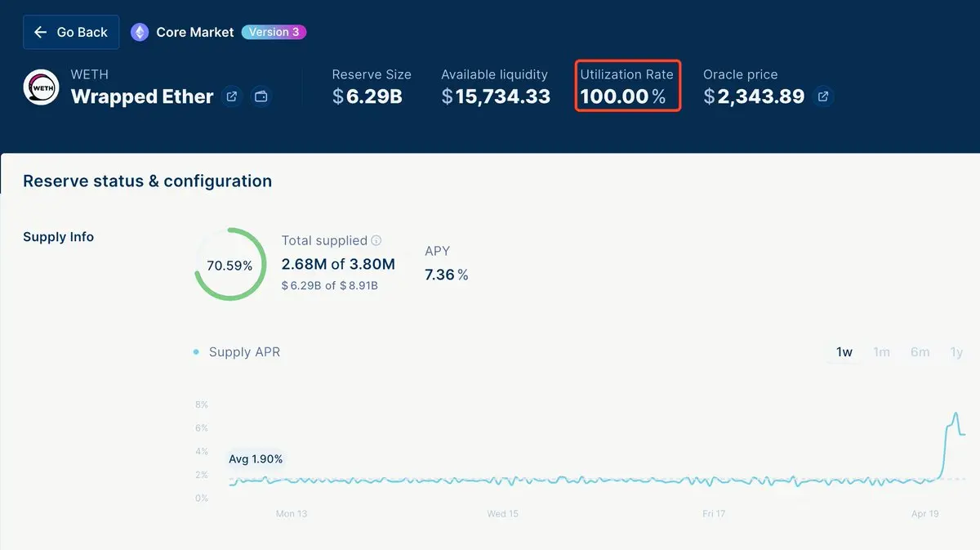Image resolution: width=980 pixels, height=550 pixels.
Task: Click the wallet icon next to Wrapped Ether
Action: (261, 96)
